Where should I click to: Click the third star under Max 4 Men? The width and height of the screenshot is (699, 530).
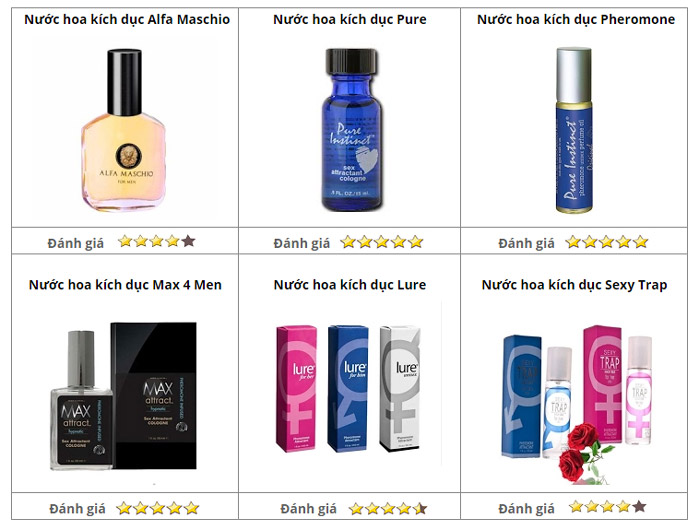[x=157, y=508]
